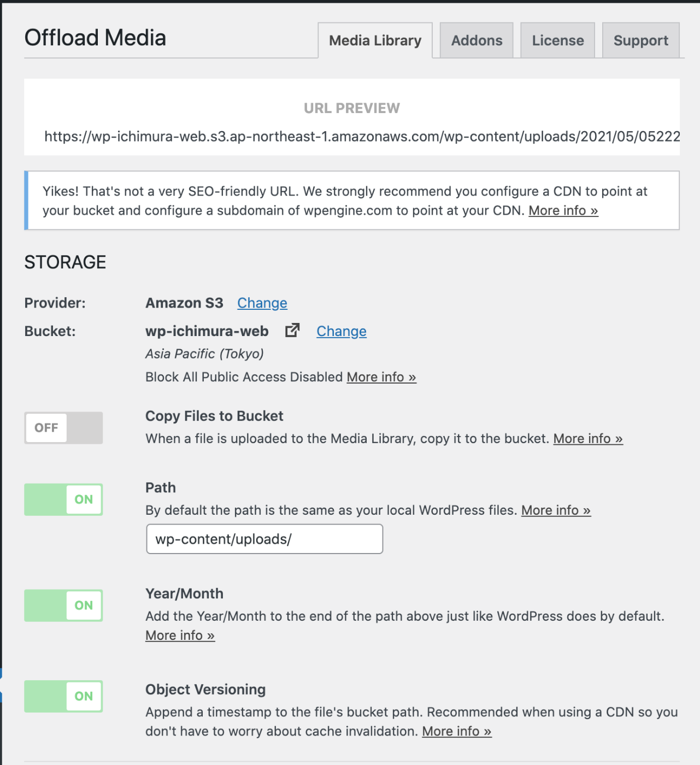Click the Asia Pacific (Tokyo) region text
The height and width of the screenshot is (765, 700).
tap(204, 354)
